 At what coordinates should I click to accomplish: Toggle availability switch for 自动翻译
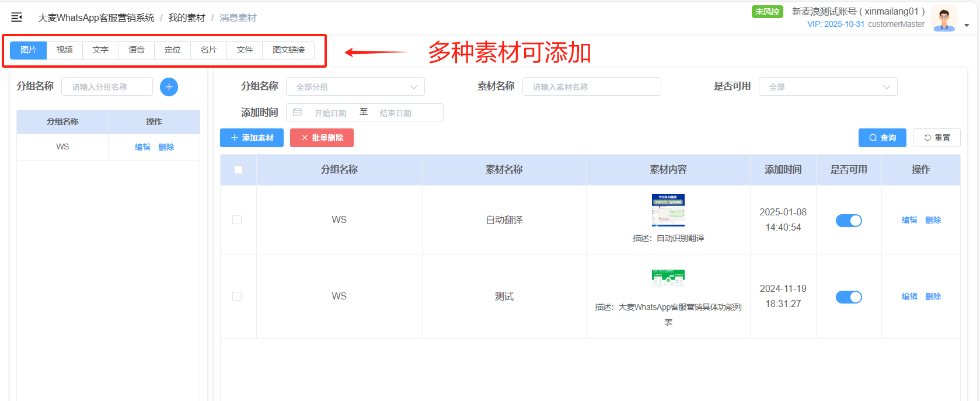[x=849, y=221]
